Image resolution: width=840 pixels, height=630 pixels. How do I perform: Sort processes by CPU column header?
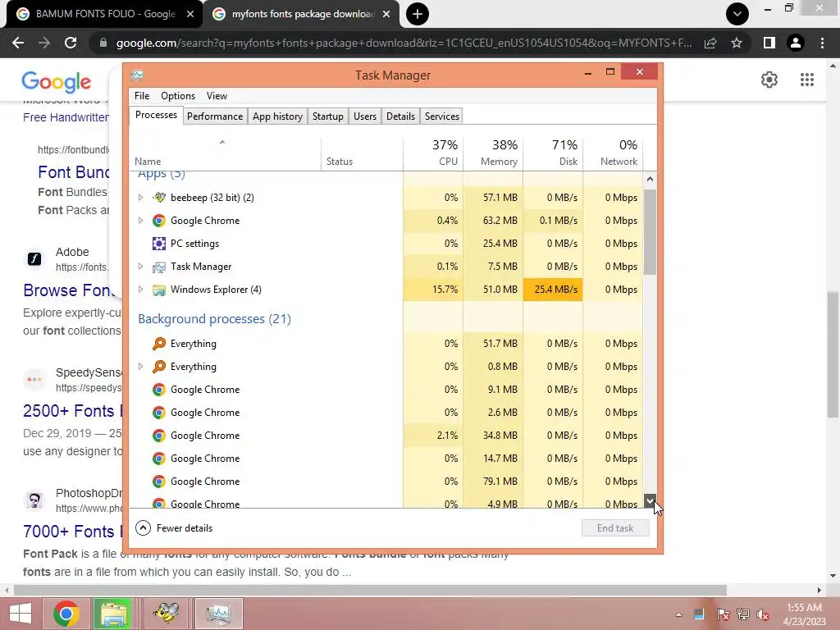click(433, 153)
